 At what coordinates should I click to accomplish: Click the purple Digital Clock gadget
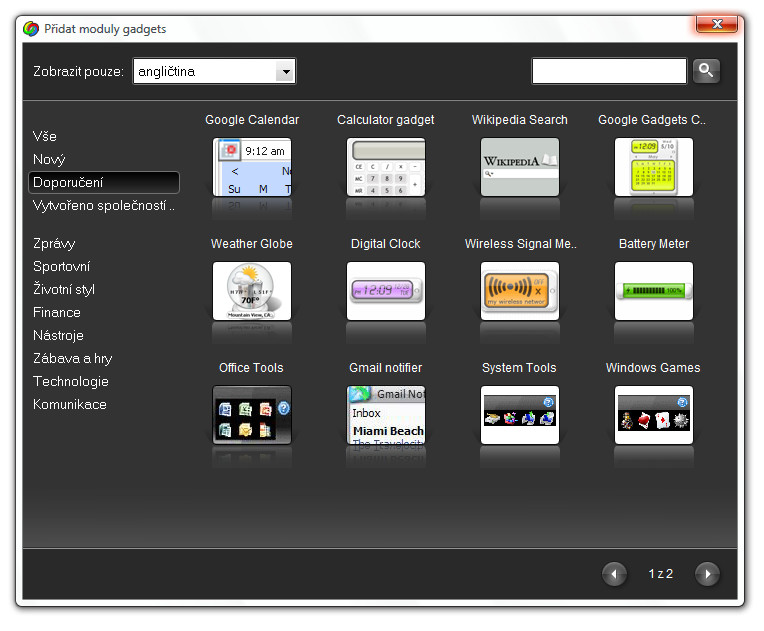pos(386,291)
